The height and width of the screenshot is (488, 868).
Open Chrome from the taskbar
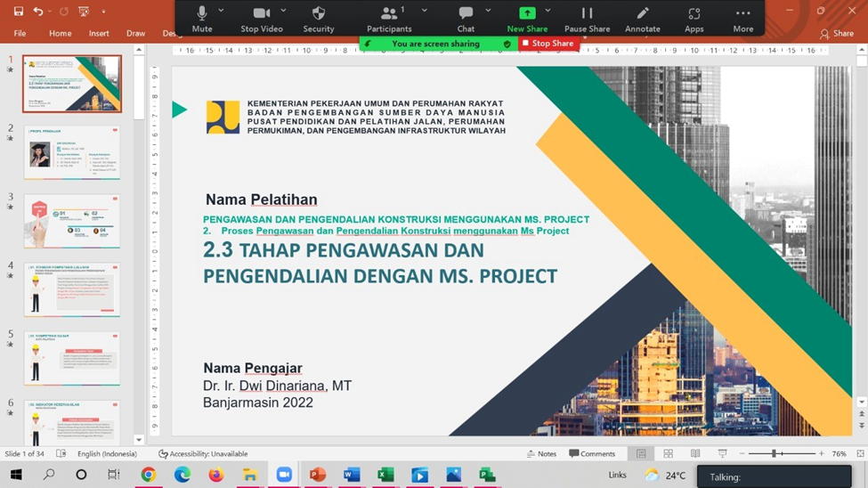(148, 475)
